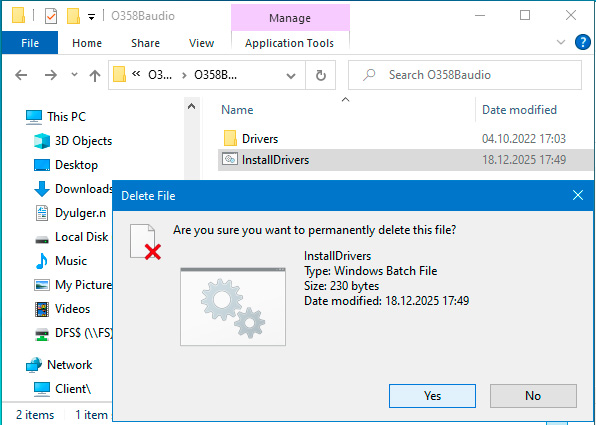Viewport: 596px width, 425px height.
Task: Select the InstallDrivers batch file
Action: (x=275, y=160)
